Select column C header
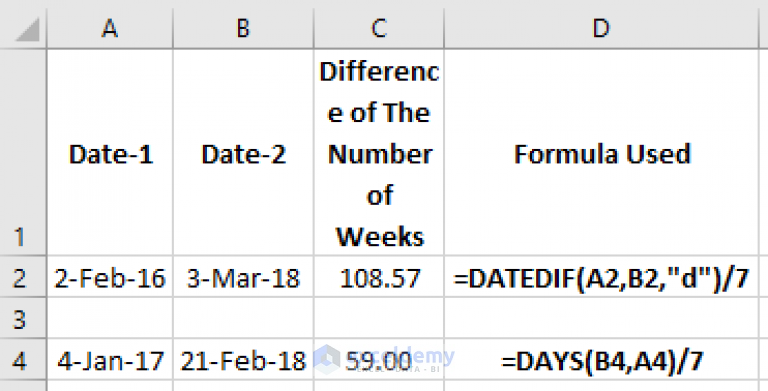The image size is (768, 391). 379,29
